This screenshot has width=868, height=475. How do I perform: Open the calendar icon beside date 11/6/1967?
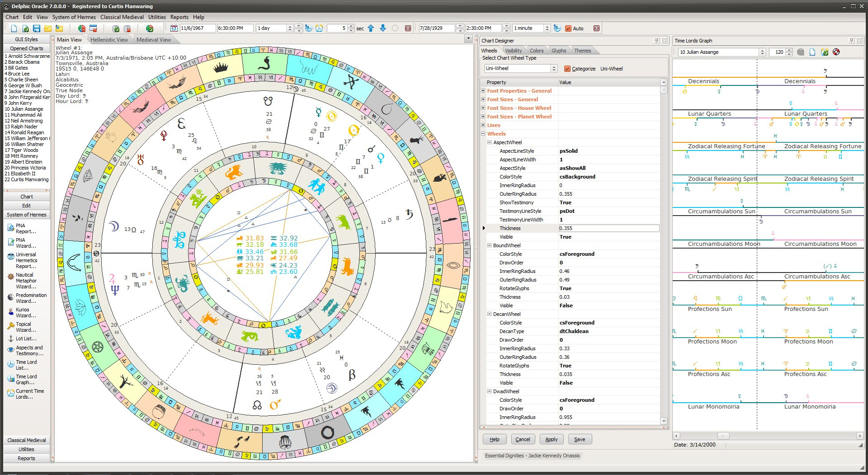click(x=174, y=28)
